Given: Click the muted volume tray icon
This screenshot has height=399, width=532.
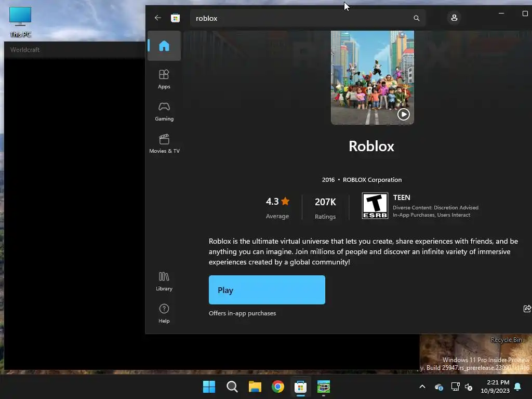Looking at the screenshot, I should 469,387.
